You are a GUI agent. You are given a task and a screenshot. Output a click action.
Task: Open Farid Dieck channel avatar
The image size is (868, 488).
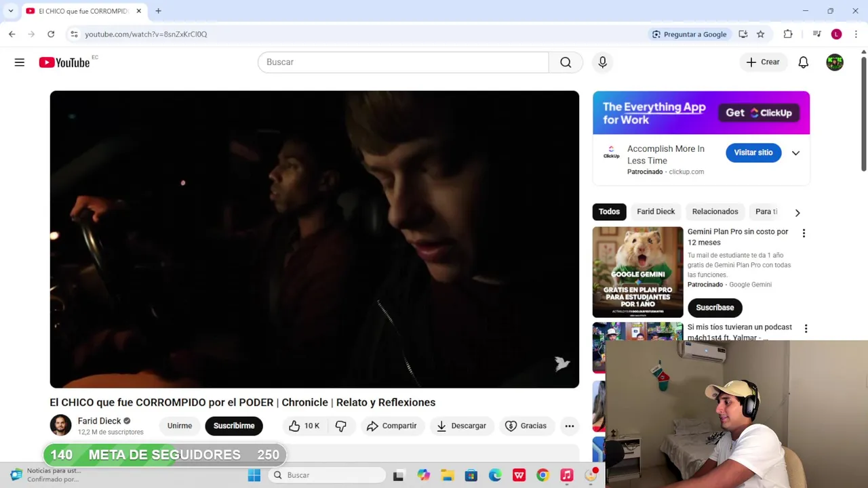coord(60,426)
